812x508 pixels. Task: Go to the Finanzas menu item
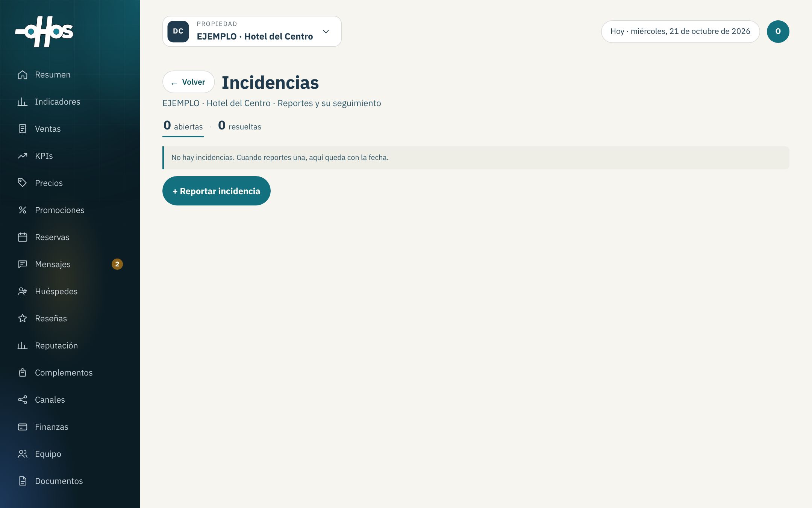point(70,427)
